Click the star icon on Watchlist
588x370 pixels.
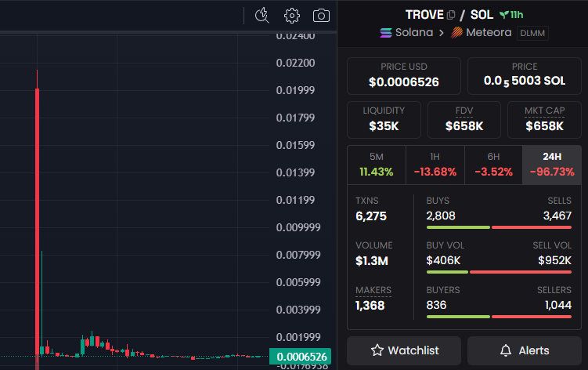(x=377, y=350)
